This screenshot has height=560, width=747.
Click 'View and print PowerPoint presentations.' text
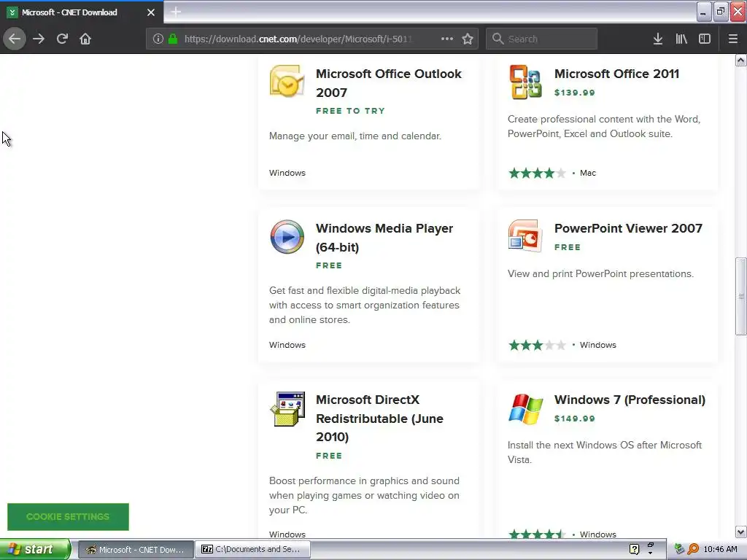(600, 274)
